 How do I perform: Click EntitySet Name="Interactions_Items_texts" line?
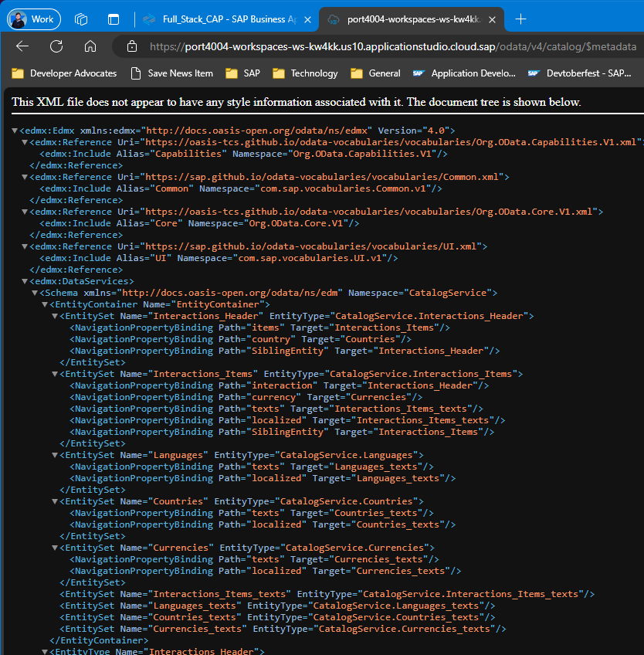[x=327, y=594]
